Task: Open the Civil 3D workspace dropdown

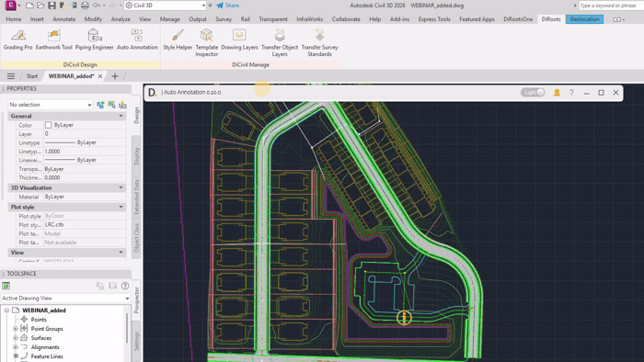Action: coord(165,6)
